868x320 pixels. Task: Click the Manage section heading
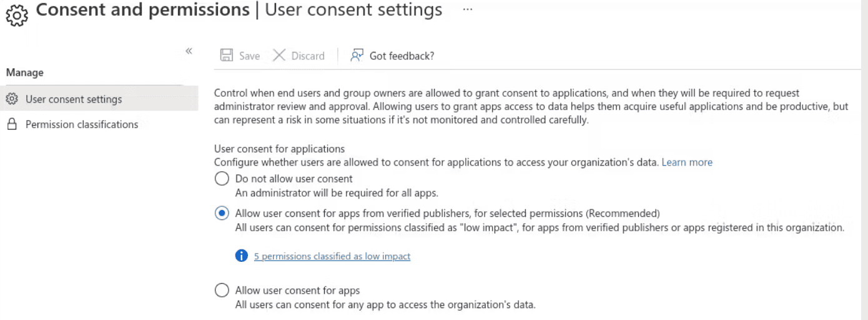point(25,72)
